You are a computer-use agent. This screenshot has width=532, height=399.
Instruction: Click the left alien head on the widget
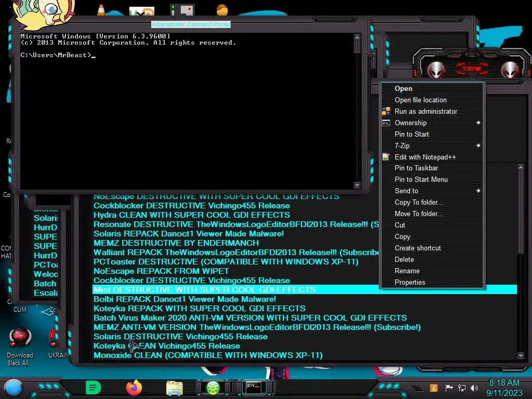[x=436, y=70]
